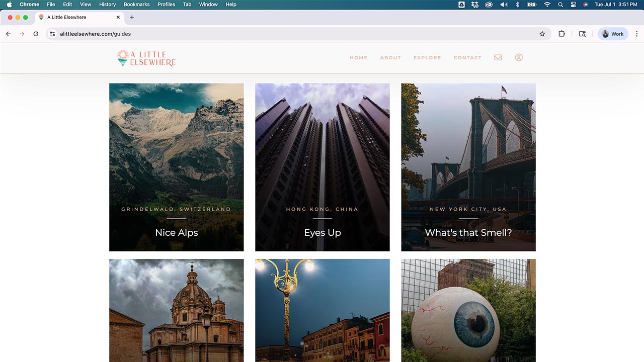Open the tab search icon beside the Work profile

(582, 34)
